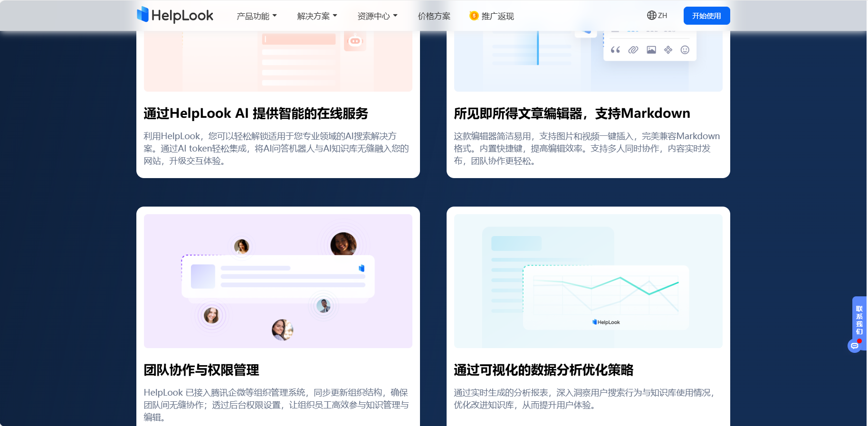Image resolution: width=868 pixels, height=426 pixels.
Task: Open the 资源中心 dropdown
Action: 377,16
